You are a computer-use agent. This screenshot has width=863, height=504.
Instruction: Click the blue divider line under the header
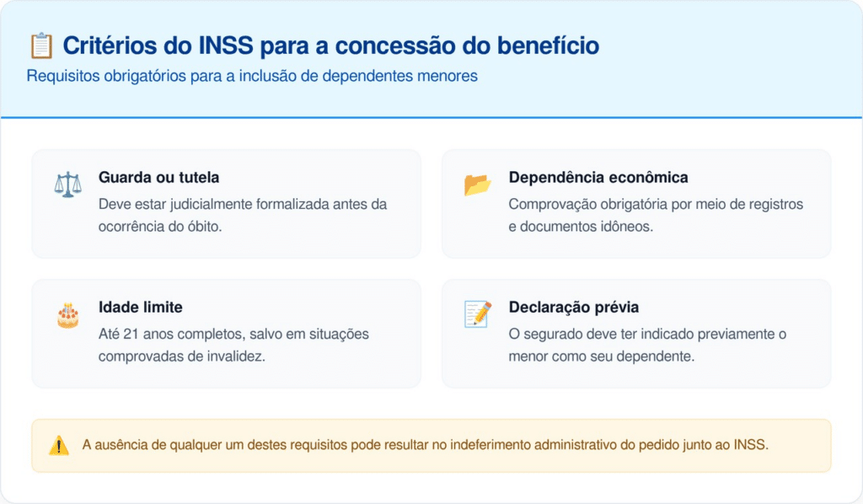(x=431, y=117)
